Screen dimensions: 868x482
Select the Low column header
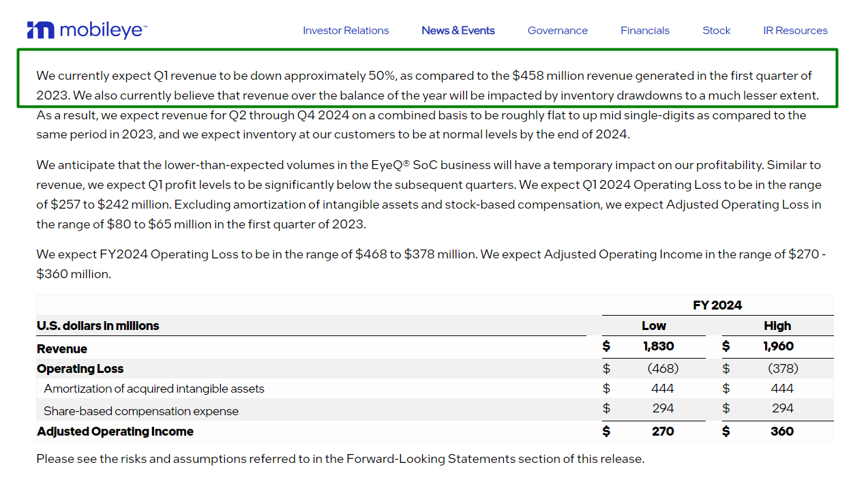tap(653, 326)
